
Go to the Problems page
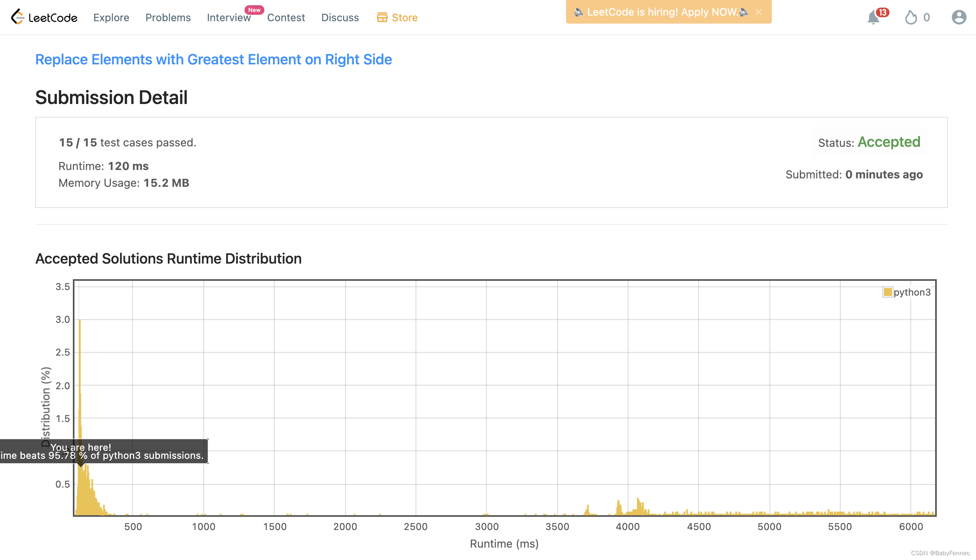(168, 18)
